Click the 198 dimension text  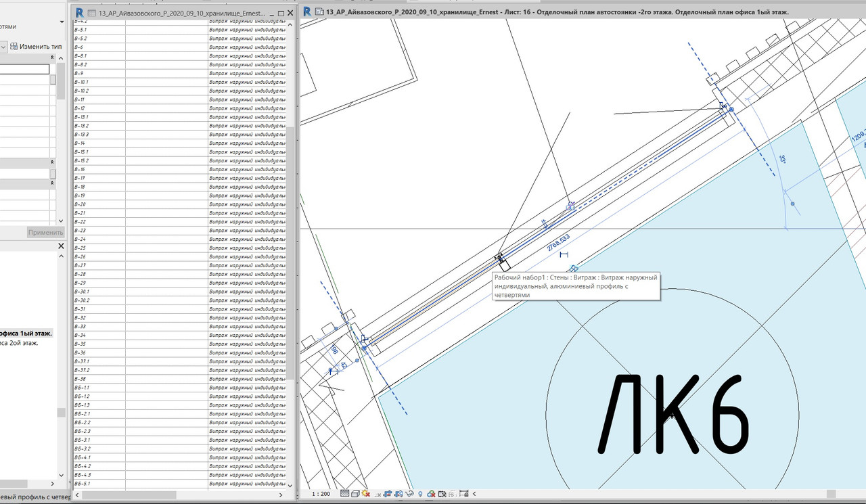pyautogui.click(x=334, y=350)
